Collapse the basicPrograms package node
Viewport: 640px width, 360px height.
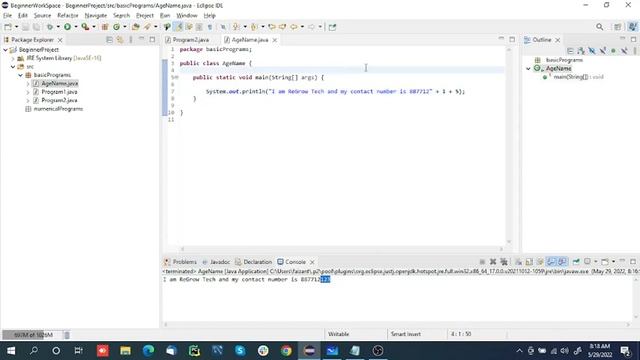point(20,75)
